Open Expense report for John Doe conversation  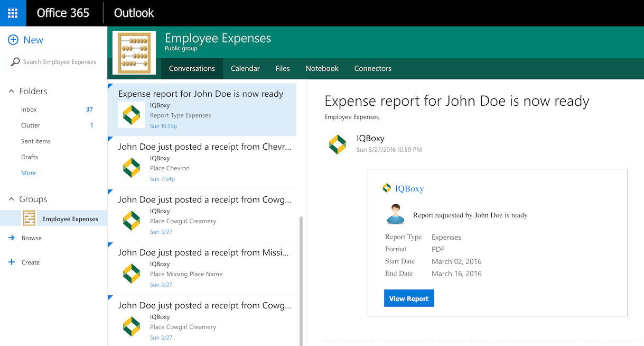coord(202,110)
